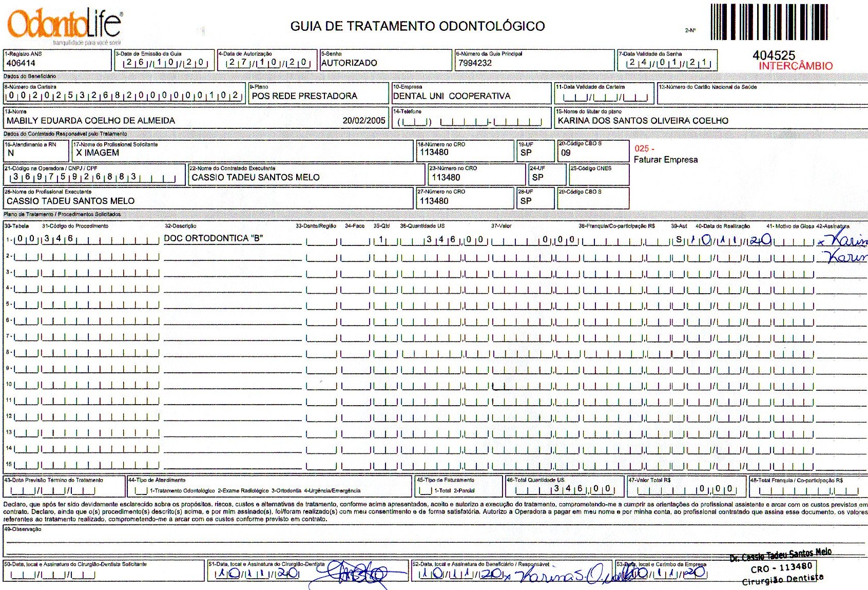
Task: Click the Atendimento a RN field
Action: (36, 151)
